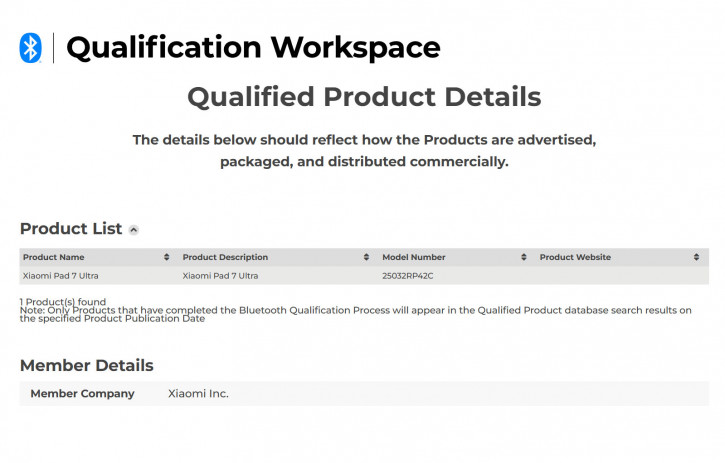
Task: Click the Xiaomi Inc. company value
Action: [198, 394]
